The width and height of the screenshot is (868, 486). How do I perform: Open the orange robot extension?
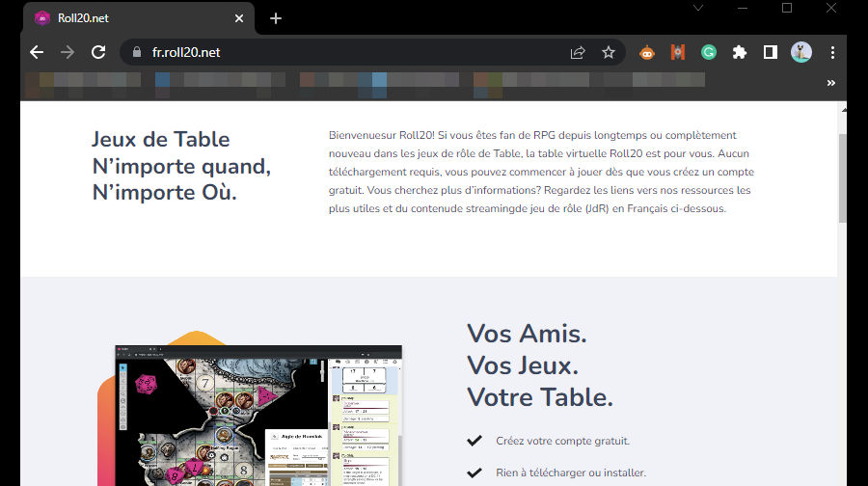pyautogui.click(x=646, y=53)
